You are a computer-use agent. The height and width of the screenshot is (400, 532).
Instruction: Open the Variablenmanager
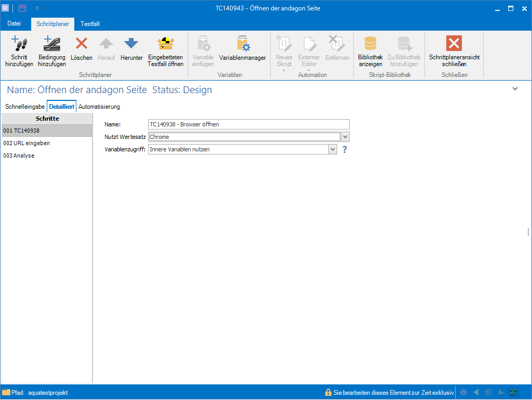pos(243,44)
